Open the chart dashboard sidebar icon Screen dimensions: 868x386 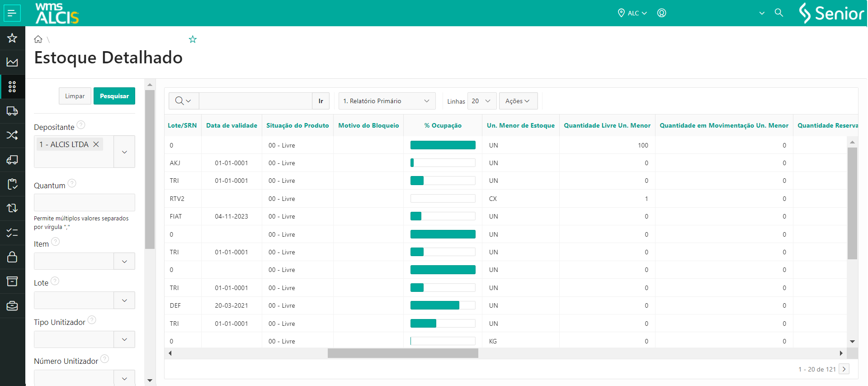click(x=12, y=62)
